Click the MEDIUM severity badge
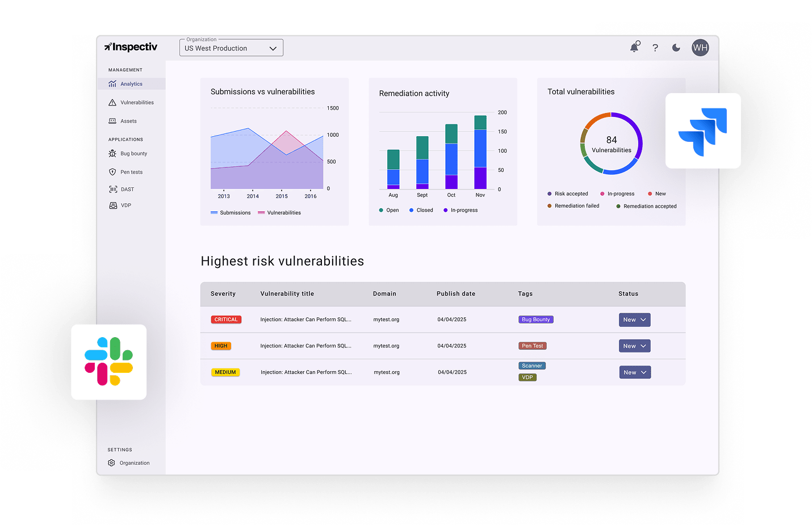The image size is (812, 525). (x=225, y=372)
